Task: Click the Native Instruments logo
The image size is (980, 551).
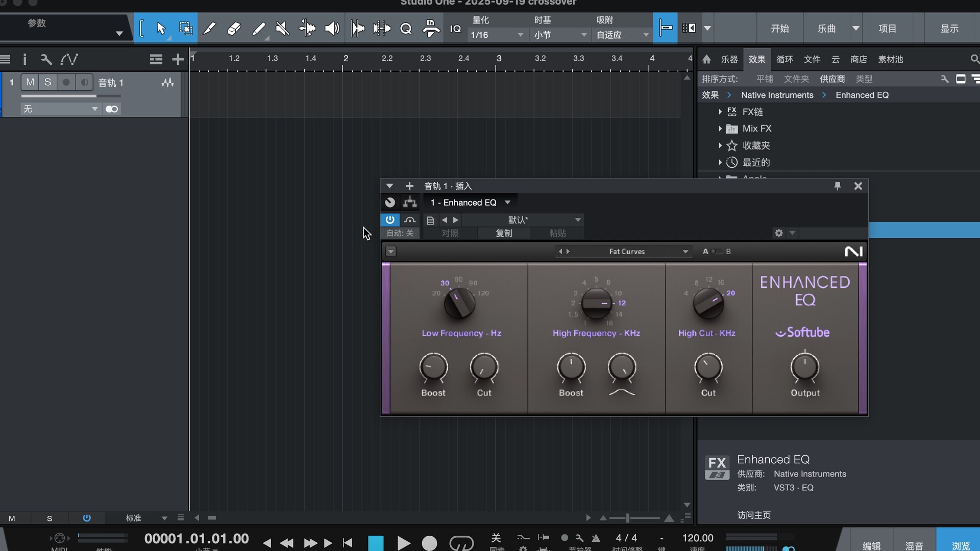Action: point(853,252)
